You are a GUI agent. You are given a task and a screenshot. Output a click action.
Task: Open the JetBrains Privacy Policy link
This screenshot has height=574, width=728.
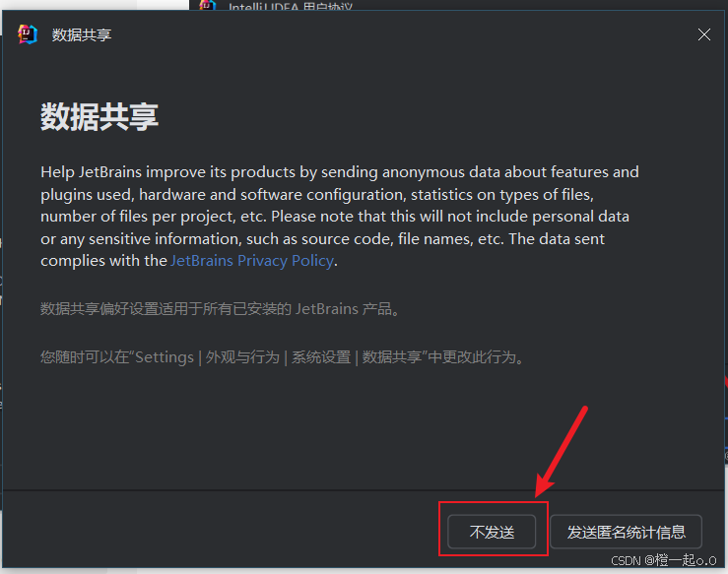[x=252, y=261]
